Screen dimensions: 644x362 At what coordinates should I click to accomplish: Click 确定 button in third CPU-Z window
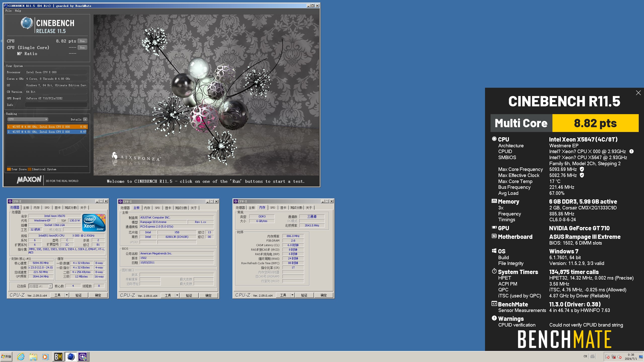324,295
